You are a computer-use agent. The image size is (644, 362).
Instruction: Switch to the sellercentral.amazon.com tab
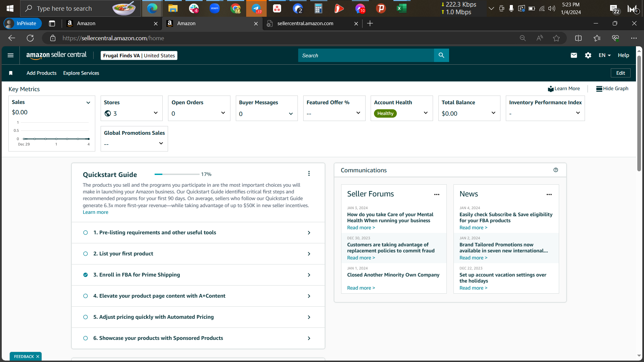coord(312,23)
